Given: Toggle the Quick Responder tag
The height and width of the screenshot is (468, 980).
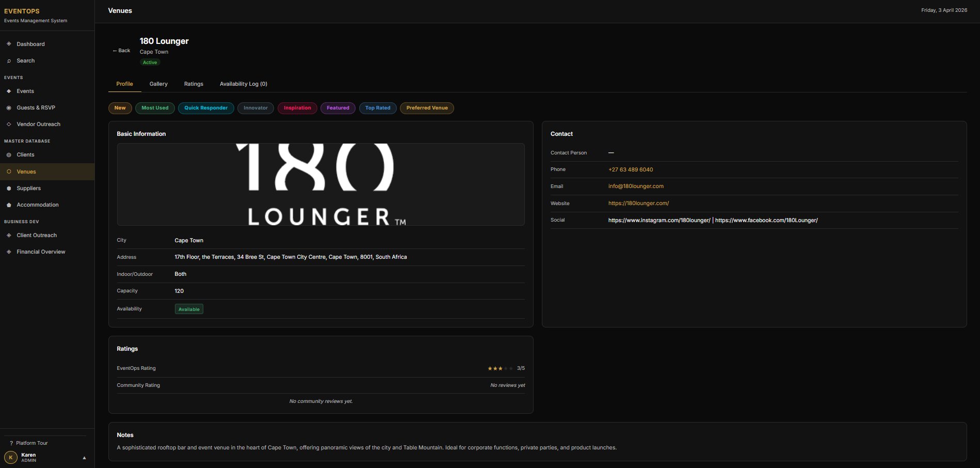Looking at the screenshot, I should 206,108.
